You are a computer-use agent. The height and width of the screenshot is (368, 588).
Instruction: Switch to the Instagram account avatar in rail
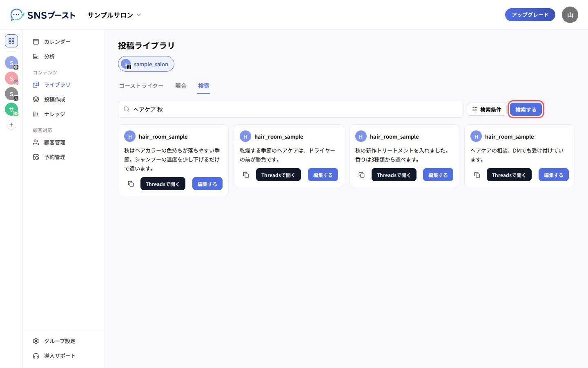point(11,78)
